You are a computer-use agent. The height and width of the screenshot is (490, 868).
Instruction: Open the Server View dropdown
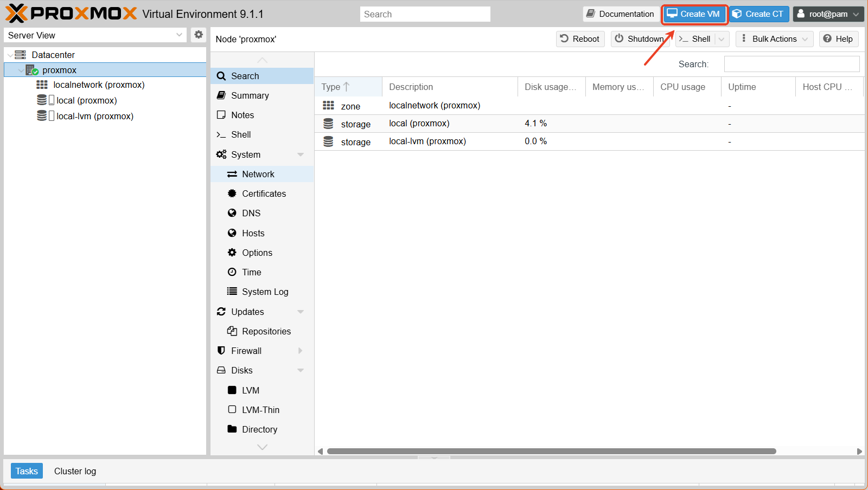(95, 35)
